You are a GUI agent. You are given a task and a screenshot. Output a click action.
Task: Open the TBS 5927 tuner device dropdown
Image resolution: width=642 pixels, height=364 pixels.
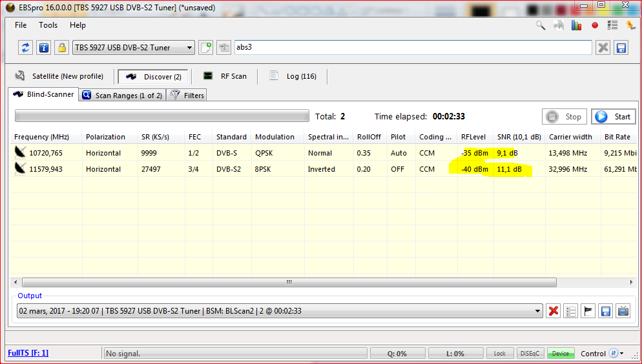[189, 48]
